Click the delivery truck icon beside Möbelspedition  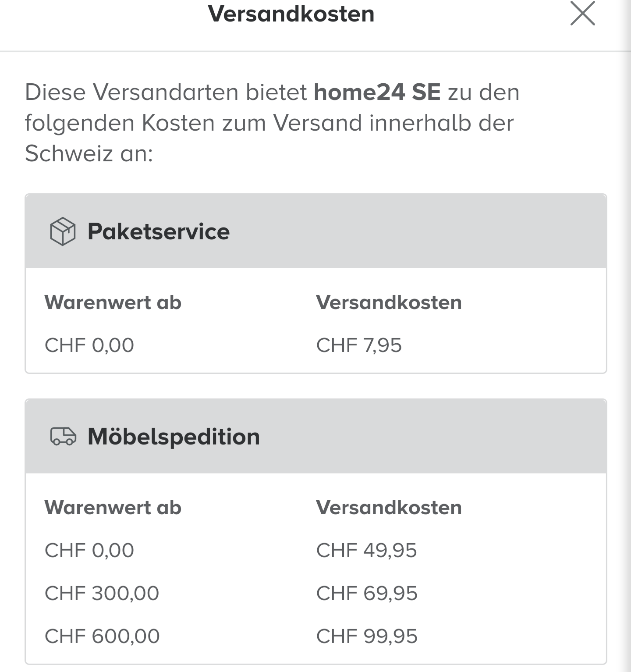(x=63, y=437)
